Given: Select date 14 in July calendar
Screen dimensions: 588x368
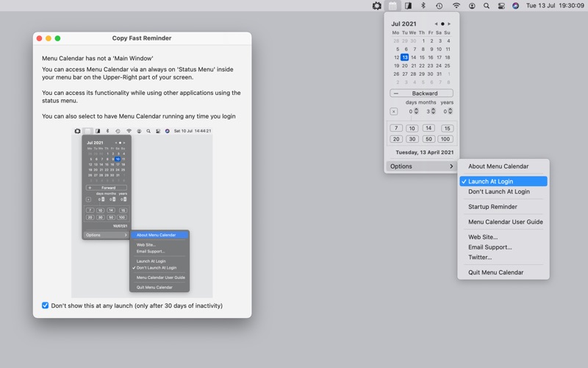Looking at the screenshot, I should [413, 57].
